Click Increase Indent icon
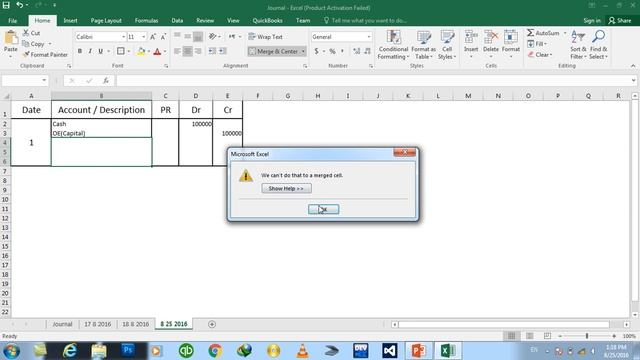Screen dimensions: 640x360 [x=222, y=51]
